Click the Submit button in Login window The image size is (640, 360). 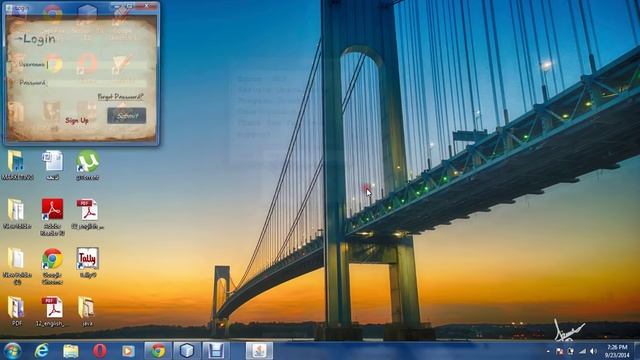tap(127, 116)
